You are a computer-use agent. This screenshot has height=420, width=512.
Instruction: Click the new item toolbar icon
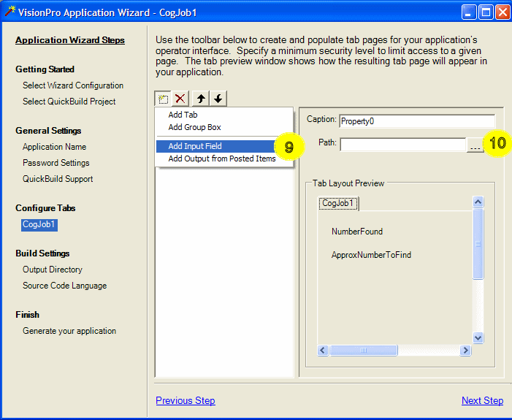point(164,99)
